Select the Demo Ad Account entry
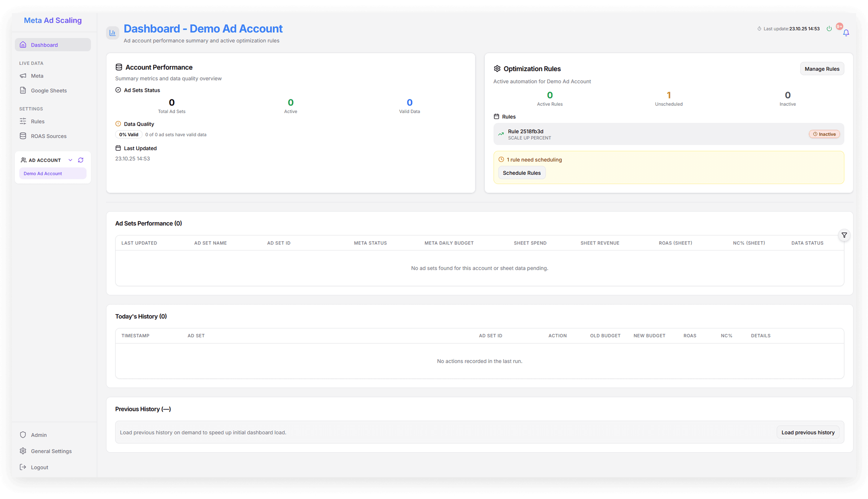The image size is (868, 499). click(43, 173)
